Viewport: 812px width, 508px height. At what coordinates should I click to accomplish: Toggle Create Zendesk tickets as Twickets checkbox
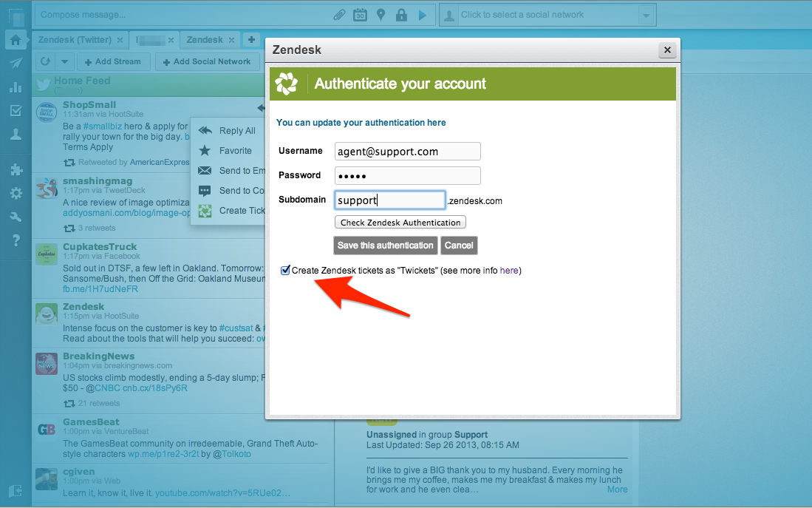(284, 270)
